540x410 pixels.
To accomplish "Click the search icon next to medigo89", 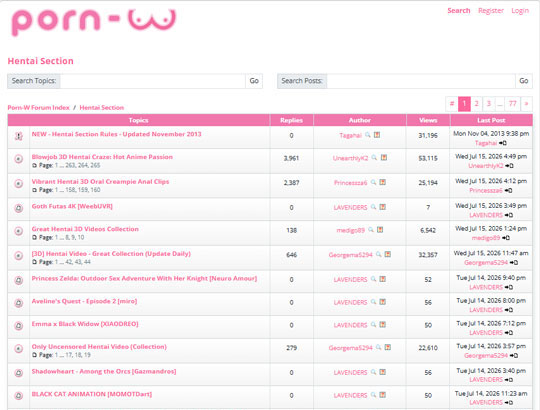I will 371,230.
